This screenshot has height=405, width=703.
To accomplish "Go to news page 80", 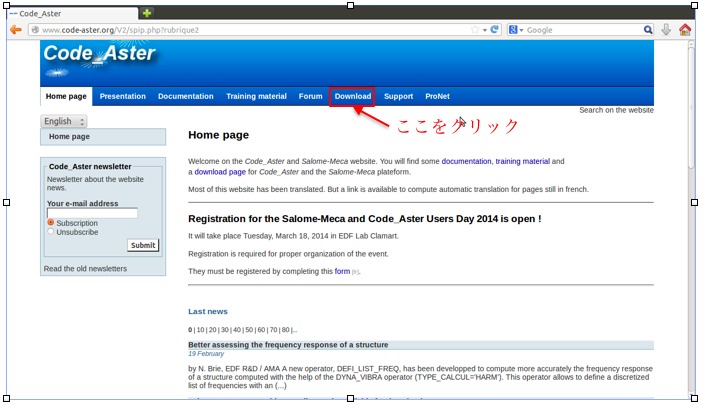I will 286,330.
